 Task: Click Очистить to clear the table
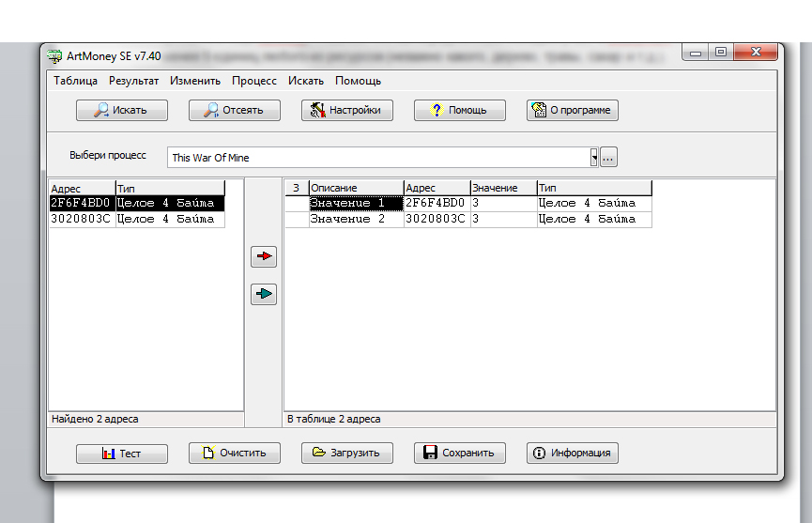point(235,454)
